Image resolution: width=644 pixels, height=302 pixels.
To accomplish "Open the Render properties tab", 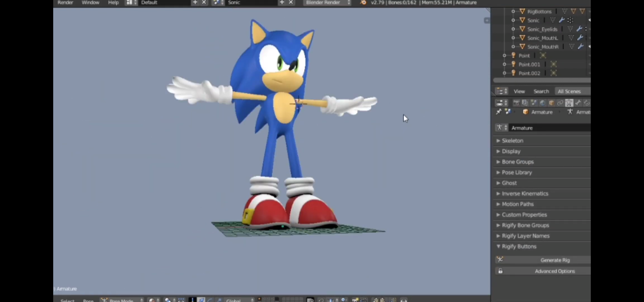I will (x=516, y=103).
